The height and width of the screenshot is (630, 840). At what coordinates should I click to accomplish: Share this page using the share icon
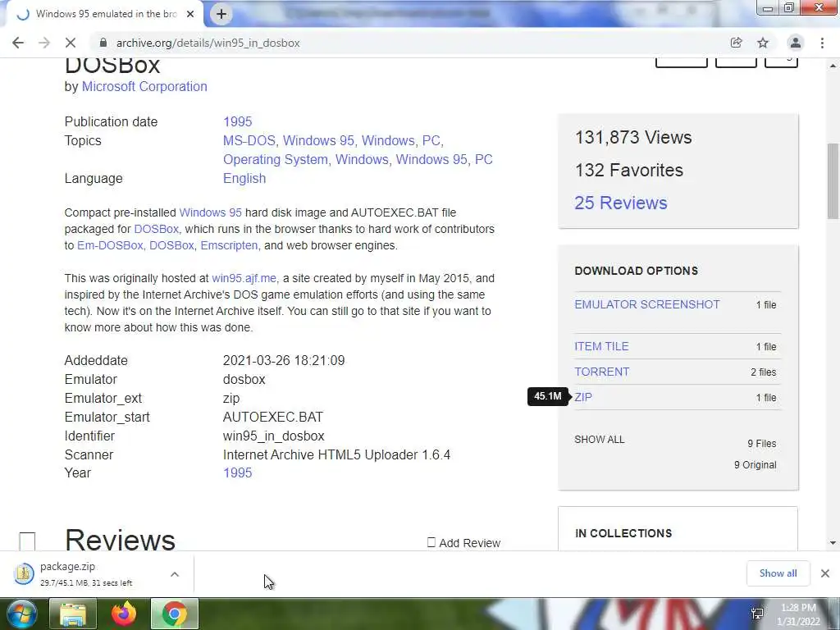pyautogui.click(x=736, y=43)
